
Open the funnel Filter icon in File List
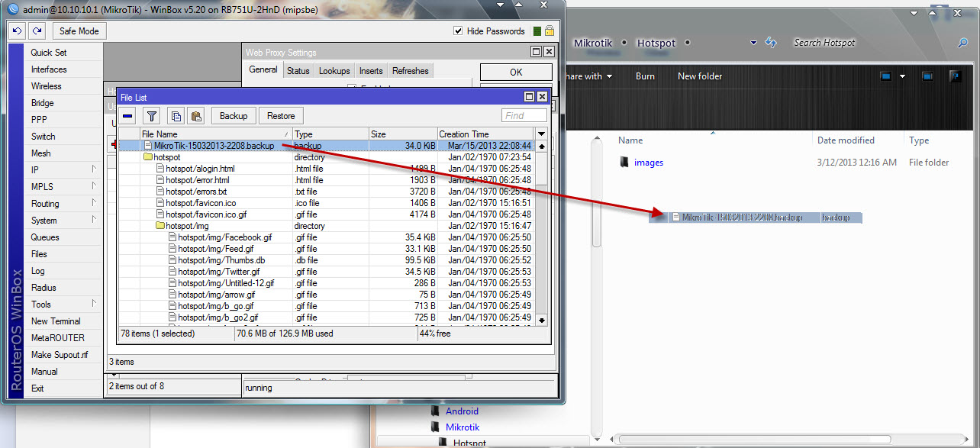click(152, 116)
